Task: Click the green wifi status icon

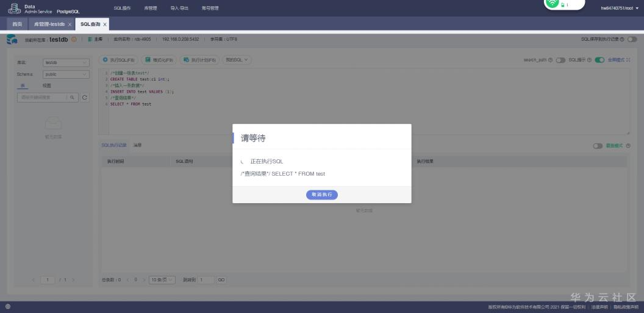Action: click(553, 2)
